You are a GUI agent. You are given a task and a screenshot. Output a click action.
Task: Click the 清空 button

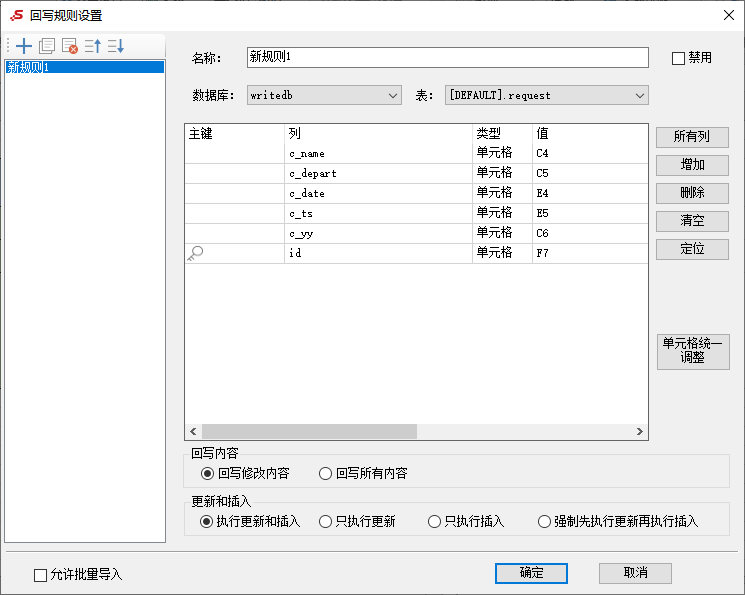(692, 221)
